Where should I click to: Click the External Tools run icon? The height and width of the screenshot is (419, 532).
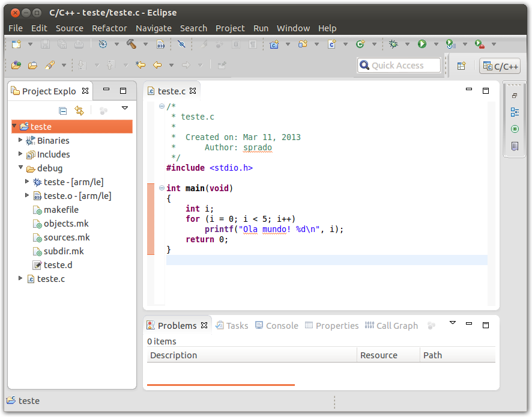pos(480,44)
